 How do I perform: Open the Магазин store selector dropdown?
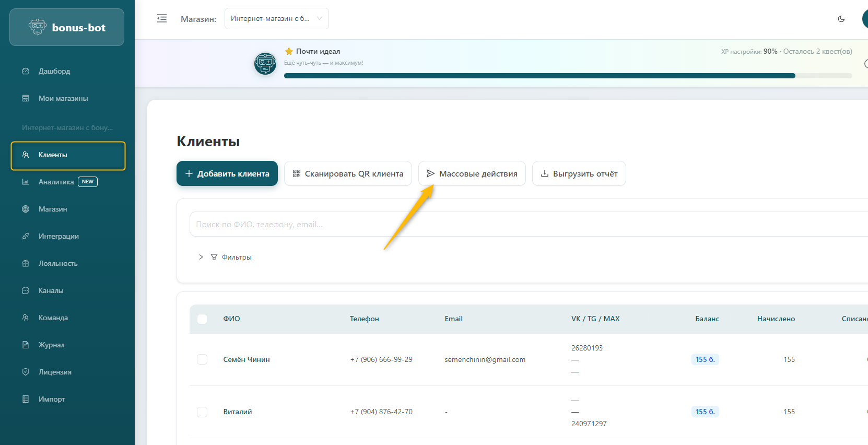tap(276, 19)
